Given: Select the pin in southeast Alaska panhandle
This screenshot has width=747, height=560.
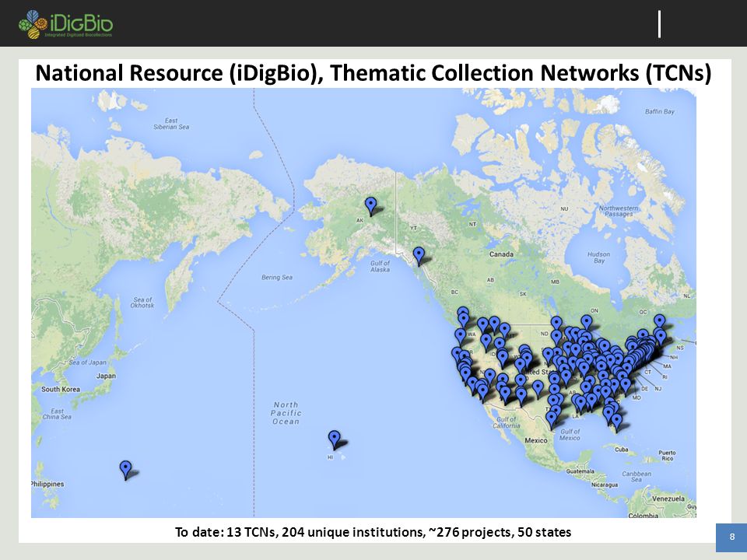Looking at the screenshot, I should pyautogui.click(x=419, y=256).
